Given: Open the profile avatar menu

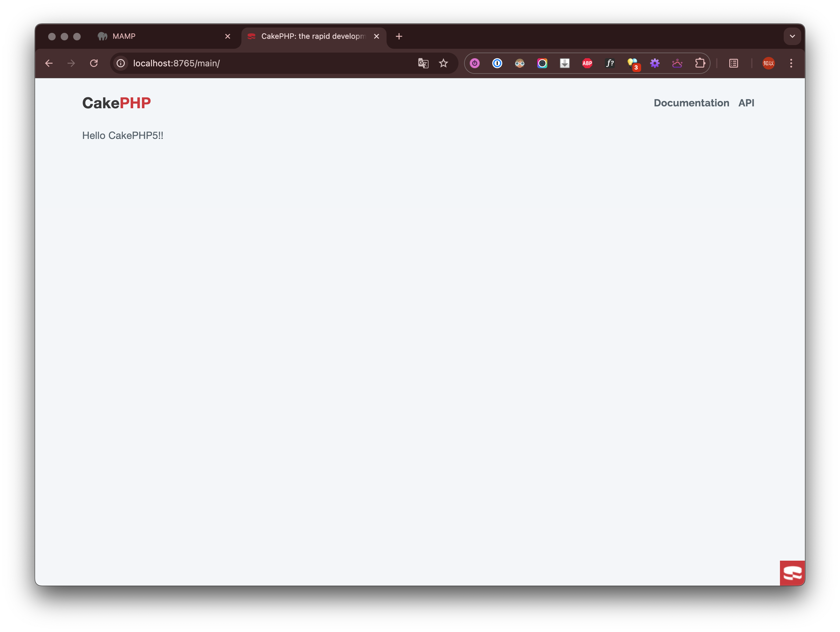Looking at the screenshot, I should 769,64.
